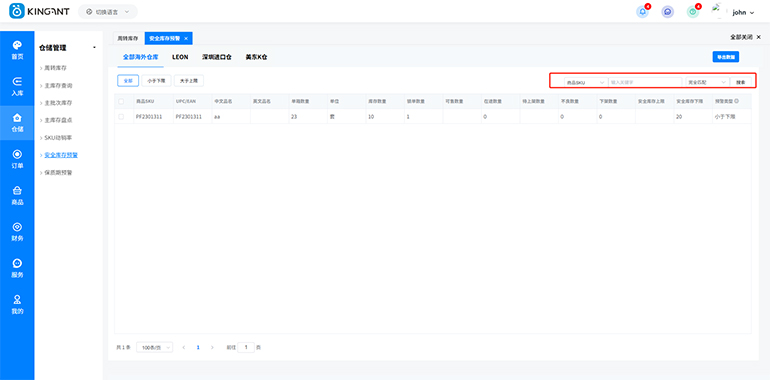Focus the 输入关键字 keyword input
The height and width of the screenshot is (380, 770).
click(645, 82)
